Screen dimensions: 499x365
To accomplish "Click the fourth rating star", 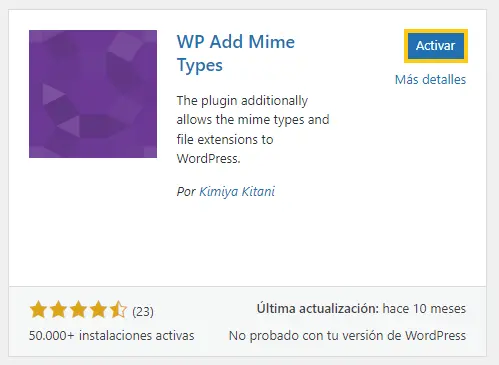I will click(98, 309).
